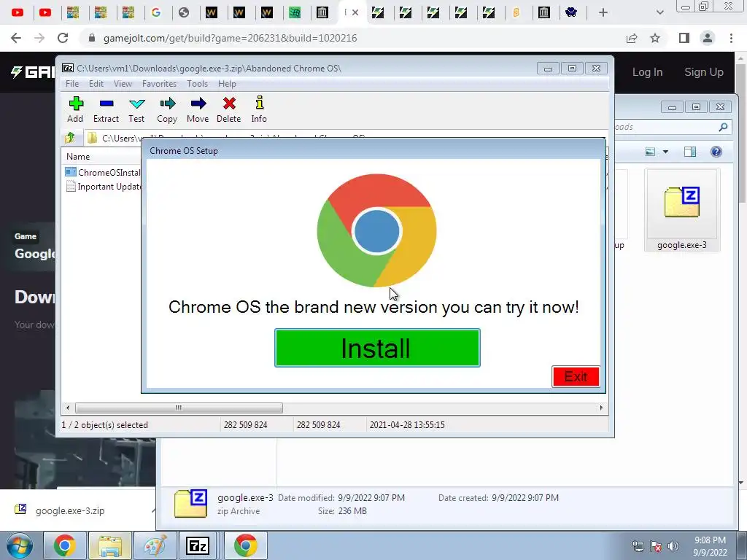Image resolution: width=747 pixels, height=560 pixels.
Task: Click the Chrome address bar URL
Action: point(230,38)
